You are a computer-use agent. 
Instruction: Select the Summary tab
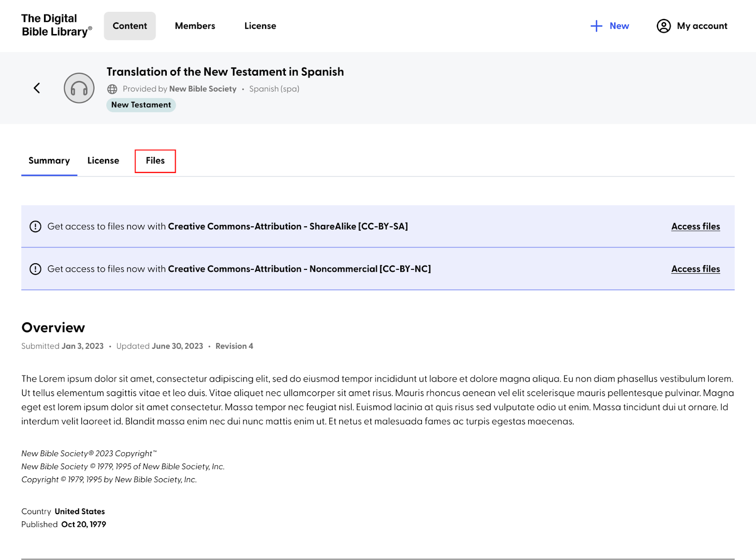click(x=49, y=161)
